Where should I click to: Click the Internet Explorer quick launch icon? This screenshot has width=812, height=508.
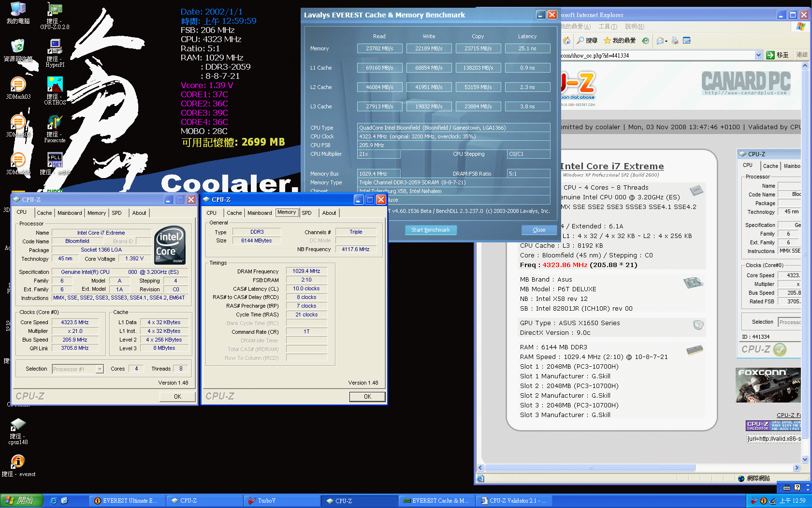coord(54,501)
